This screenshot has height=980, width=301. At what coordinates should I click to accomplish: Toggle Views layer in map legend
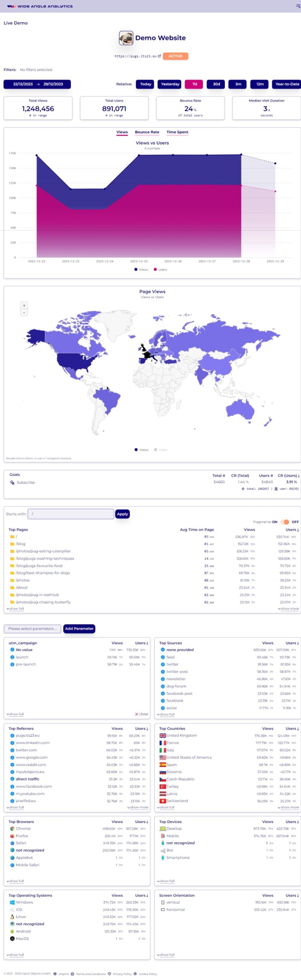click(141, 450)
